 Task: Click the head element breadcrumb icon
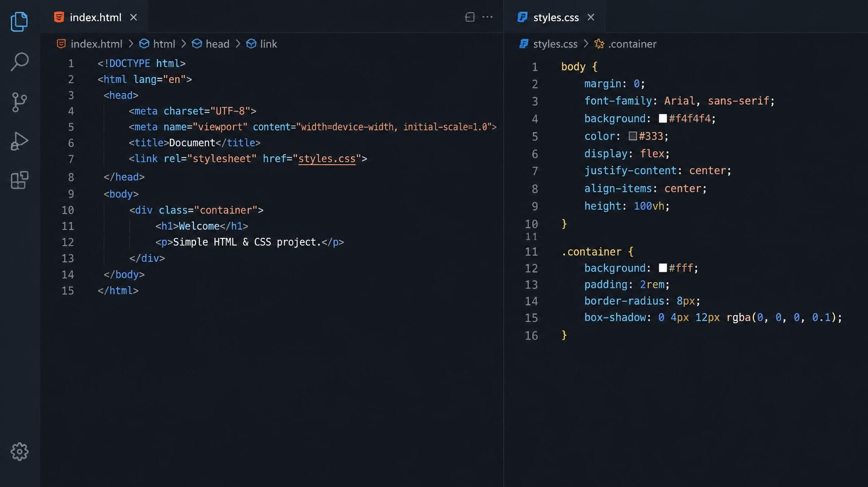(197, 44)
